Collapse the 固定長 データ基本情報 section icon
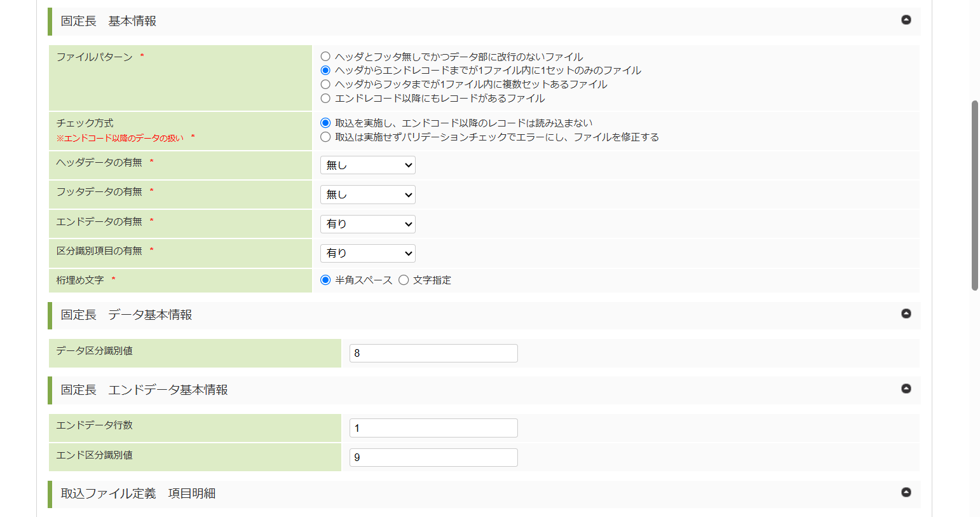The height and width of the screenshot is (517, 980). [906, 314]
